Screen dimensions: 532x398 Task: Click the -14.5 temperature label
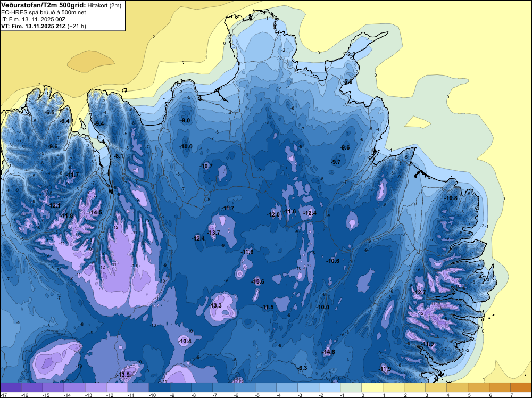tap(96, 212)
